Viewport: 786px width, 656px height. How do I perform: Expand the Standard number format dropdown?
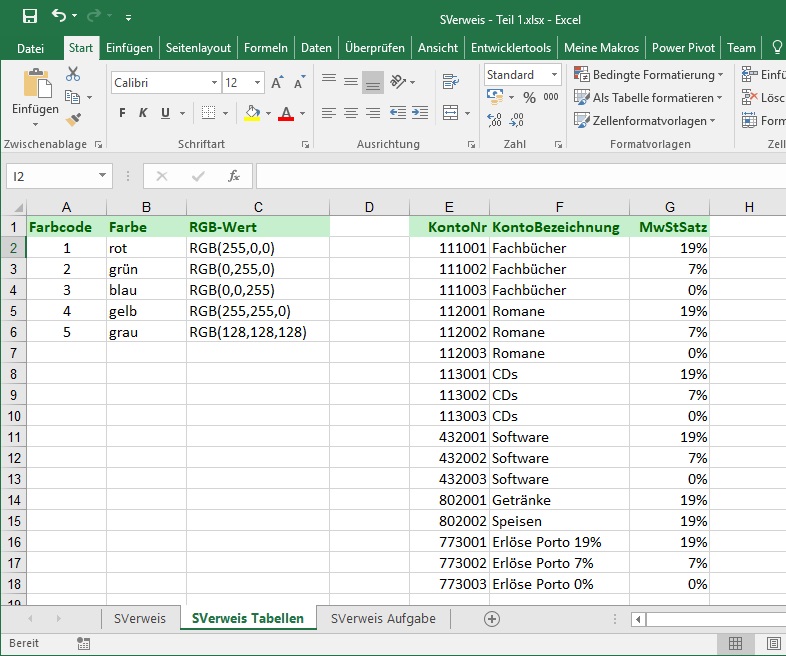click(x=554, y=75)
